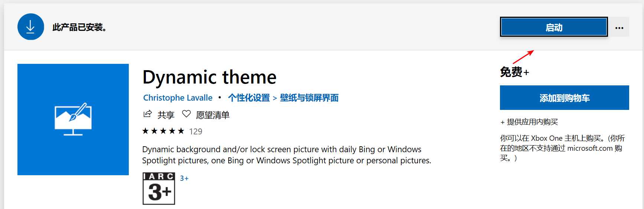644x209 pixels.
Task: Click the 免费+ price label
Action: click(x=514, y=72)
